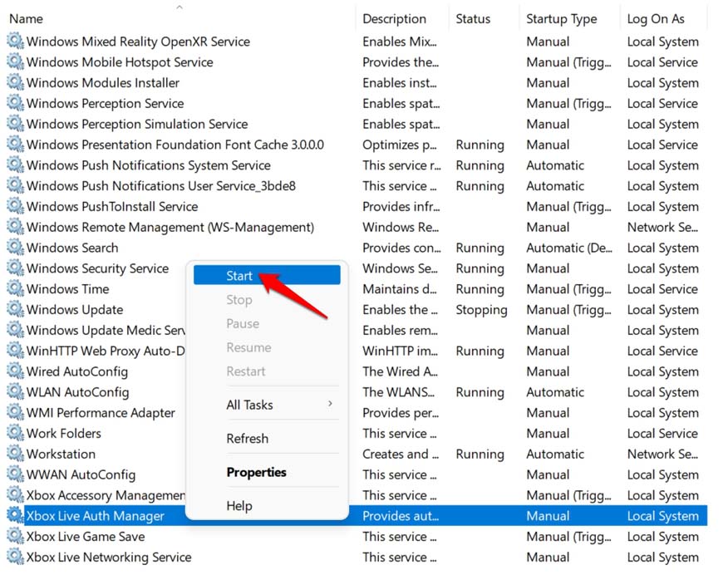
Task: Click 'Provides aut...' description in highlighted row
Action: [x=401, y=516]
